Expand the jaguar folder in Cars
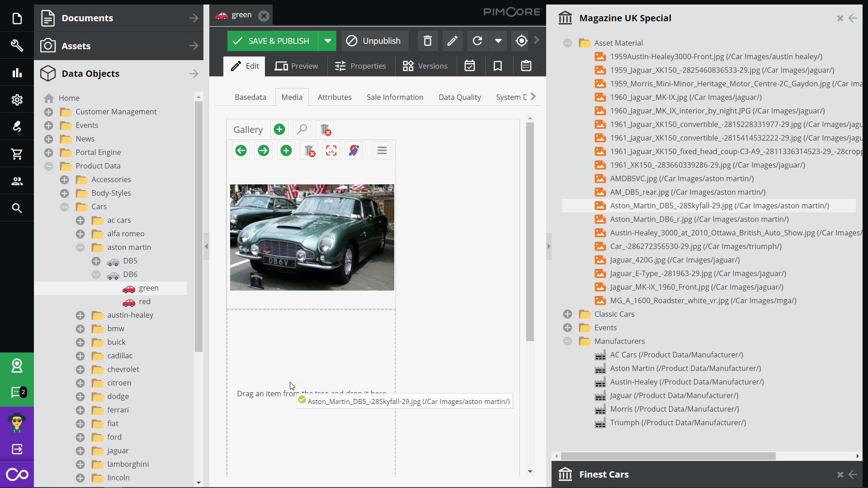868x488 pixels. pyautogui.click(x=80, y=450)
